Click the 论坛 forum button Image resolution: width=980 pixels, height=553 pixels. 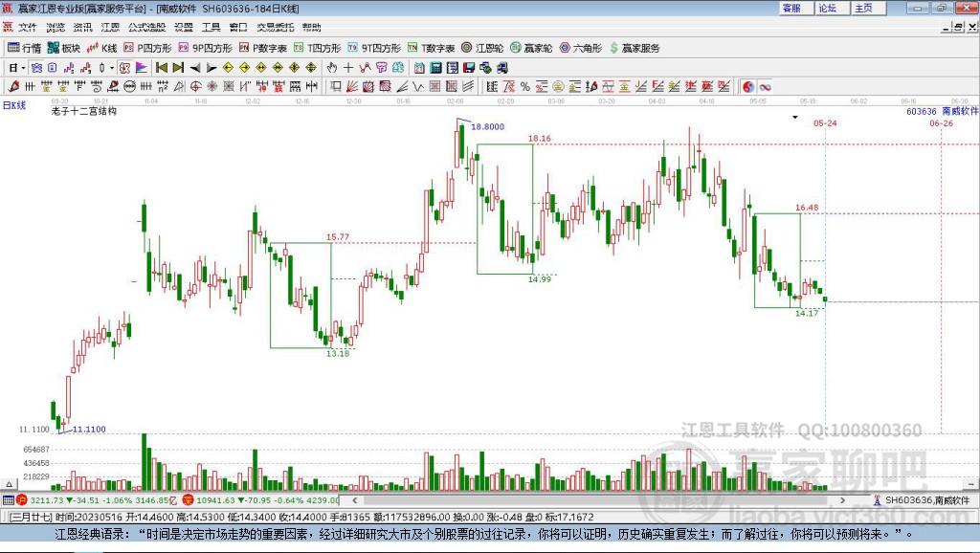pos(832,8)
